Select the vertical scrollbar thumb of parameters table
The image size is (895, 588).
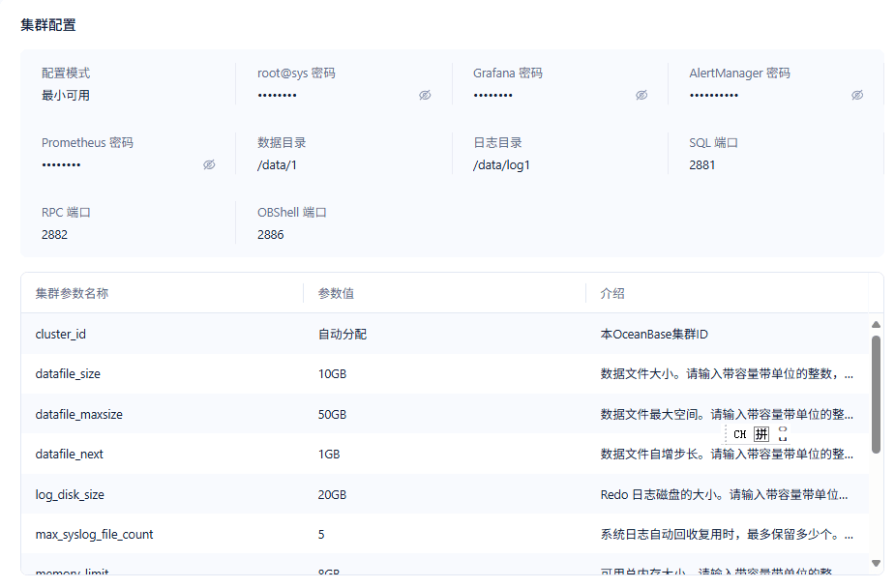coord(877,395)
